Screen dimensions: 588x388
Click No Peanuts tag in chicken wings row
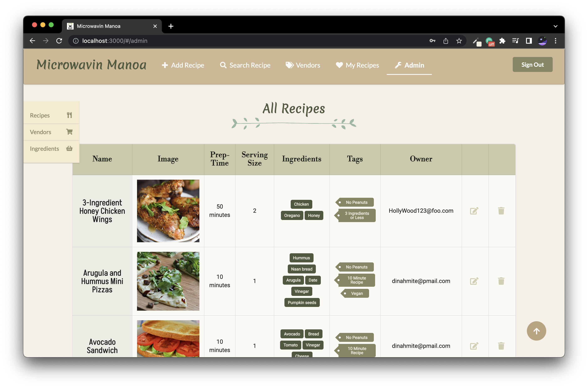(355, 202)
